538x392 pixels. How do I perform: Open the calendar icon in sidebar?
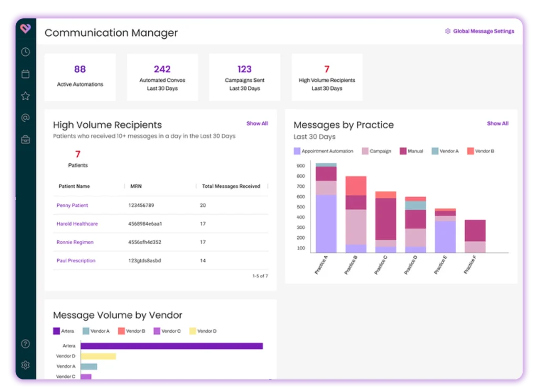(25, 74)
